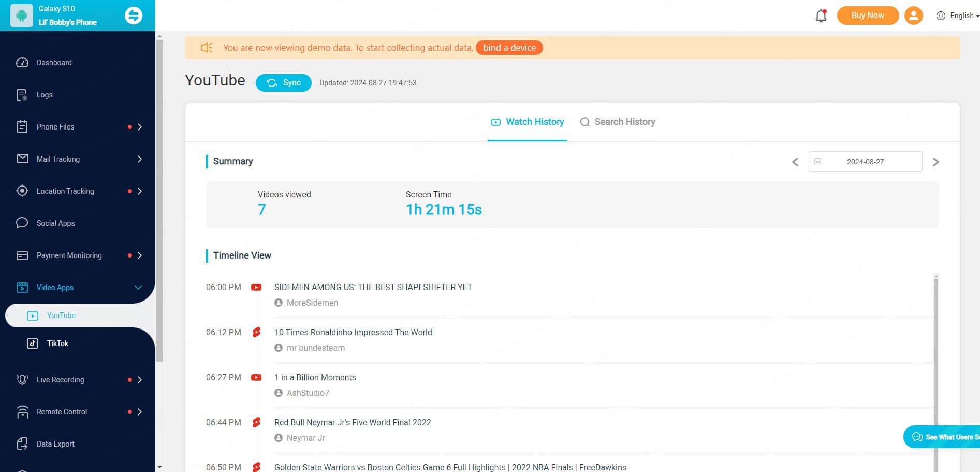Click the Payment Monitoring card icon
The height and width of the screenshot is (472, 980).
(x=22, y=255)
